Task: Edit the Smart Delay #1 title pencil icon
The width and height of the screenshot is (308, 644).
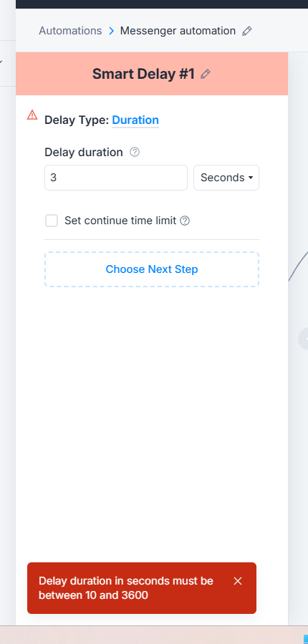Action: (x=206, y=74)
